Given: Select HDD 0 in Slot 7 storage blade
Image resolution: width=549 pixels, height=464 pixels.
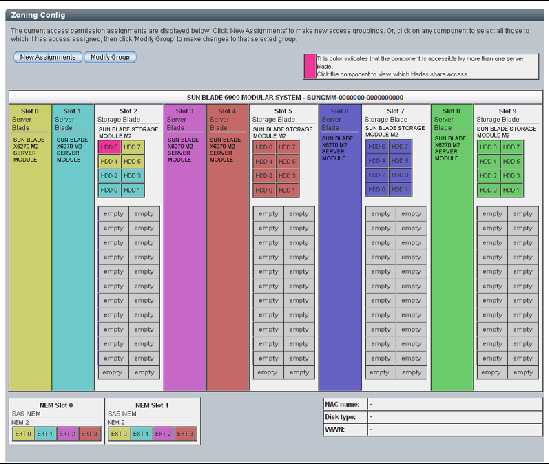Looking at the screenshot, I should (377, 189).
